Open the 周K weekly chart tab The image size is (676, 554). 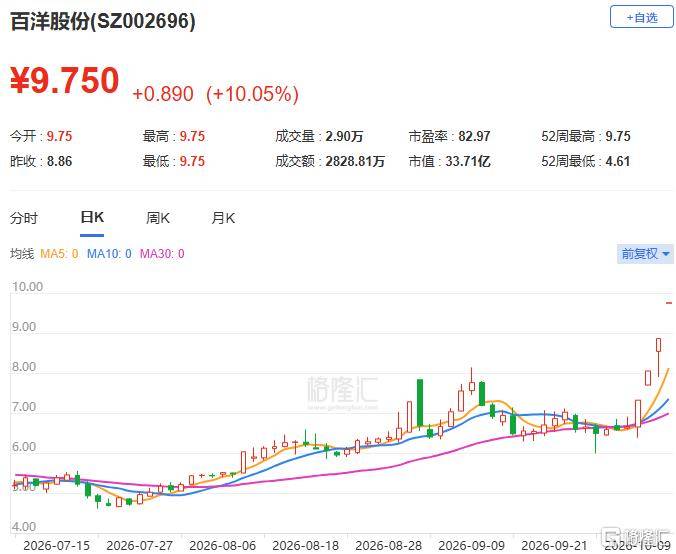(158, 218)
